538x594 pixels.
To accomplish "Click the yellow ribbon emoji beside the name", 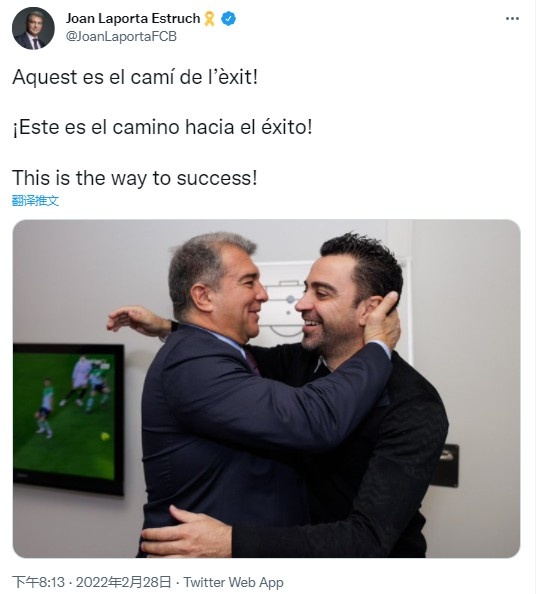I will click(x=210, y=19).
